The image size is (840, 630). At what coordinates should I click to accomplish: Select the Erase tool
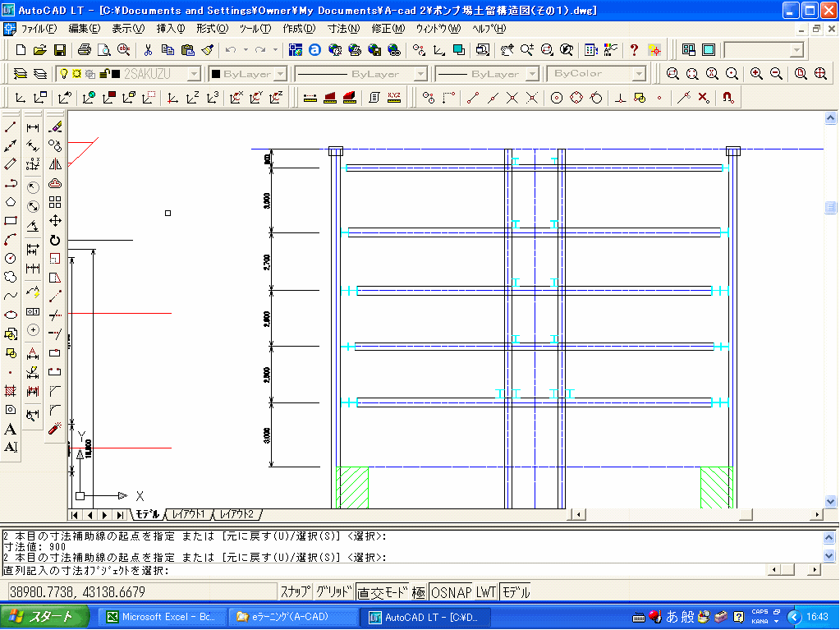point(55,127)
